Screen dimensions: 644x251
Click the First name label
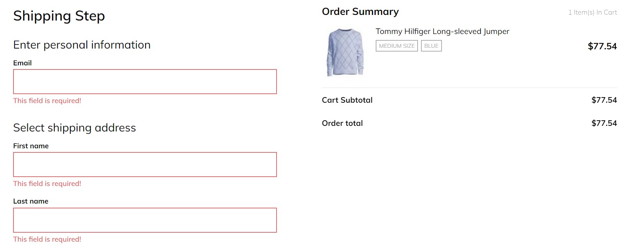click(x=31, y=146)
